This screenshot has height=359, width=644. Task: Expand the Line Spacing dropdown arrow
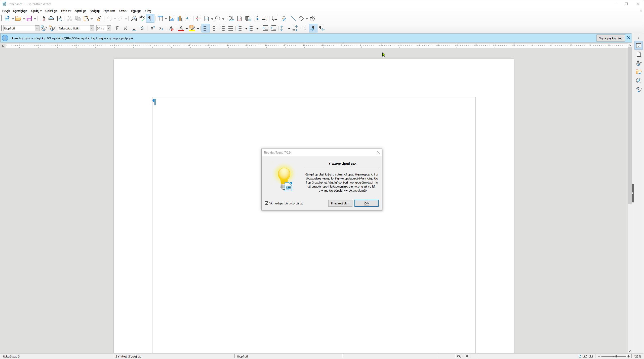point(289,28)
